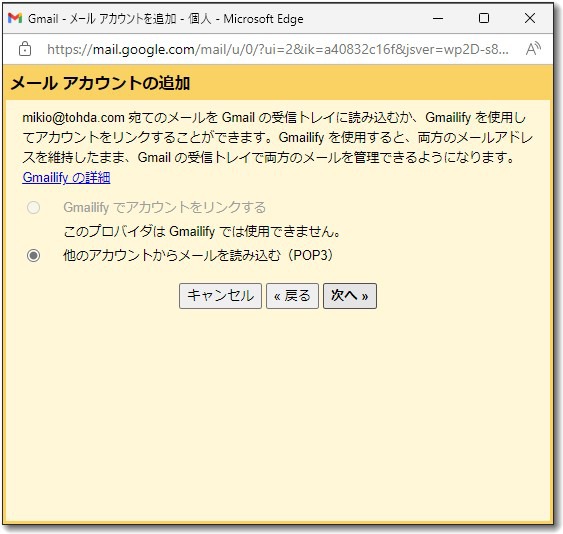The height and width of the screenshot is (534, 563).
Task: Click the label 他のアカウントからメールを読み込む (POP3)
Action: coord(199,255)
